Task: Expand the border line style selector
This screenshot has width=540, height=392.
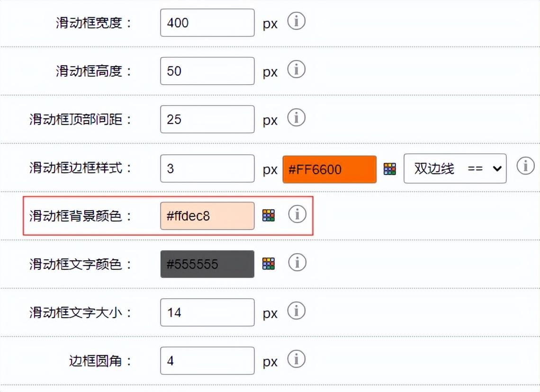Action: 455,168
